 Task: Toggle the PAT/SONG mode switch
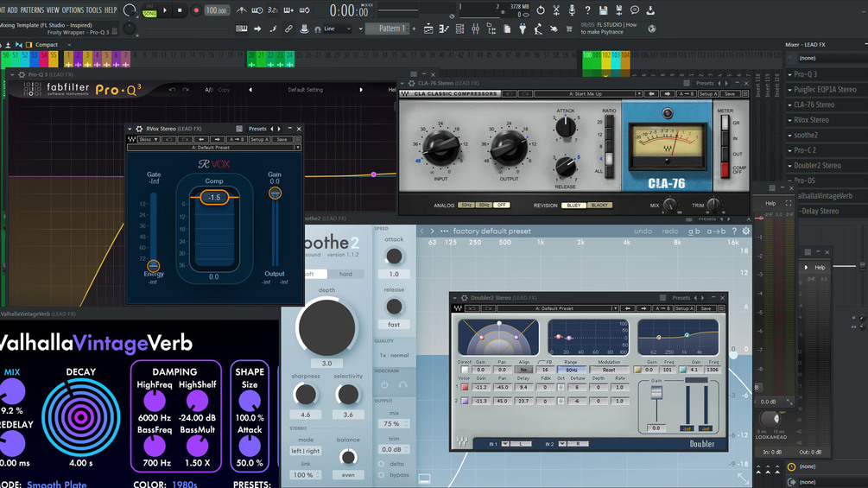(149, 10)
